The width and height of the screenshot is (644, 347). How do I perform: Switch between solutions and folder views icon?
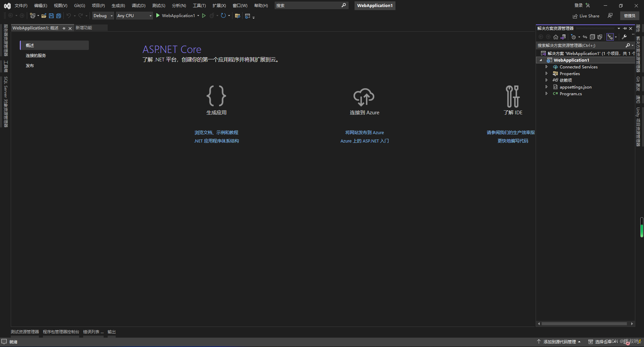coord(563,37)
